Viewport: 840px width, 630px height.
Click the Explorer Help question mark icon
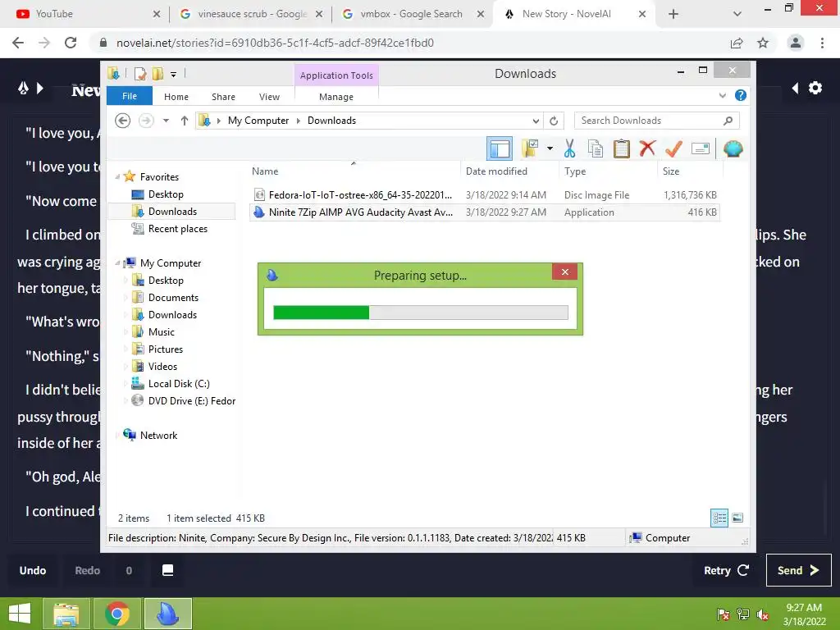(741, 95)
